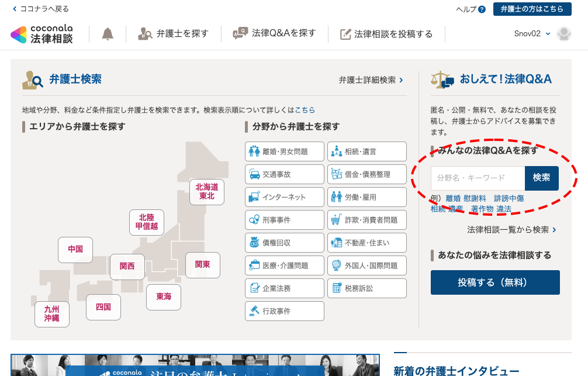
Task: Click the 税務訴訟 calculator icon
Action: click(x=336, y=288)
